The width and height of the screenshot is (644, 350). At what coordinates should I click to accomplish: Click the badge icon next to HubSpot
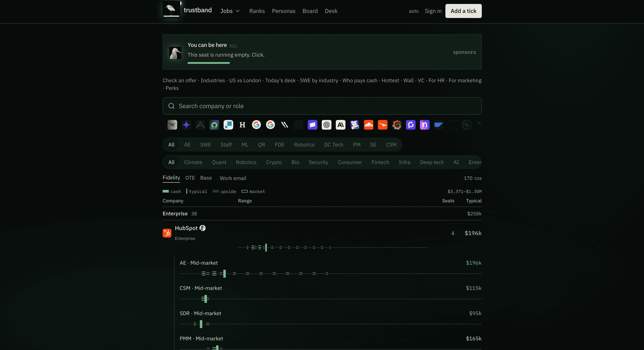pyautogui.click(x=203, y=228)
